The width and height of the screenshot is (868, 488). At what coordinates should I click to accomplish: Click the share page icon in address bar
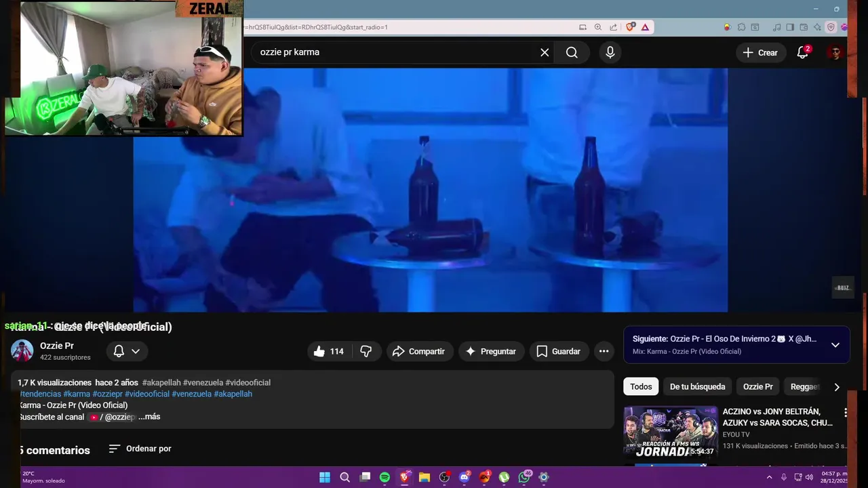(x=613, y=27)
